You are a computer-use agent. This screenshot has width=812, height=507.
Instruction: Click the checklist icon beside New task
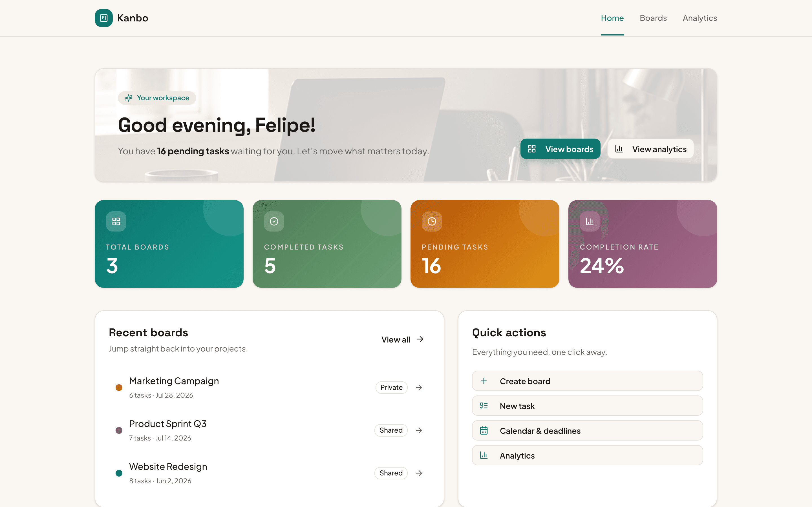pyautogui.click(x=484, y=406)
